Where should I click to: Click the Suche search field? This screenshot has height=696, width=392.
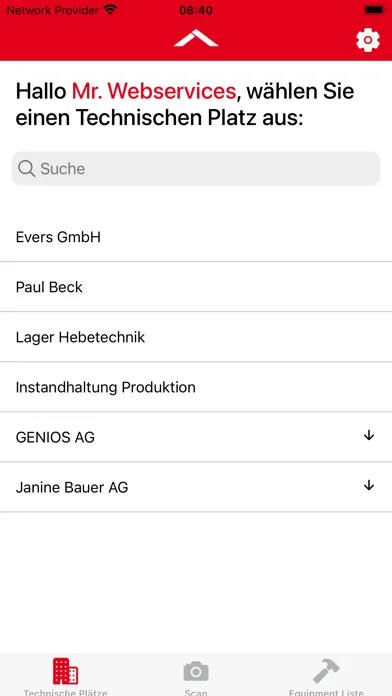[x=196, y=169]
